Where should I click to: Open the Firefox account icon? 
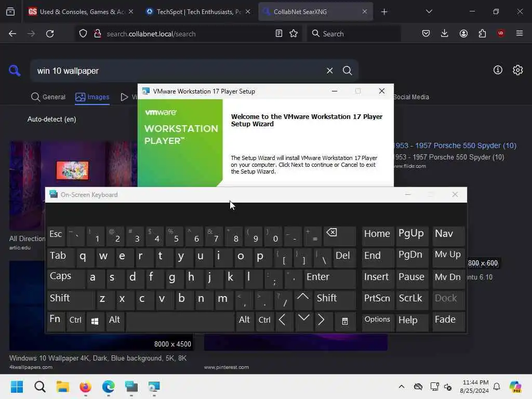(x=463, y=34)
